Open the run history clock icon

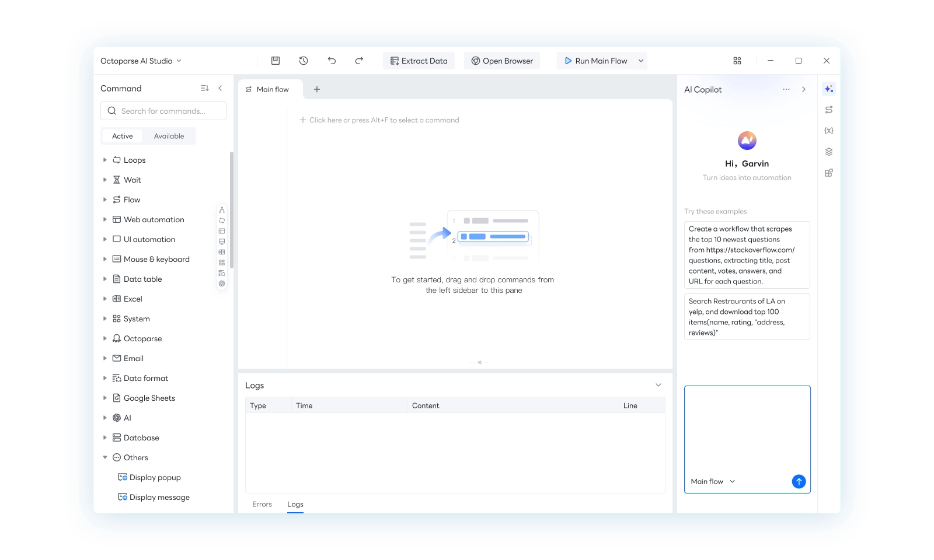[x=304, y=61]
